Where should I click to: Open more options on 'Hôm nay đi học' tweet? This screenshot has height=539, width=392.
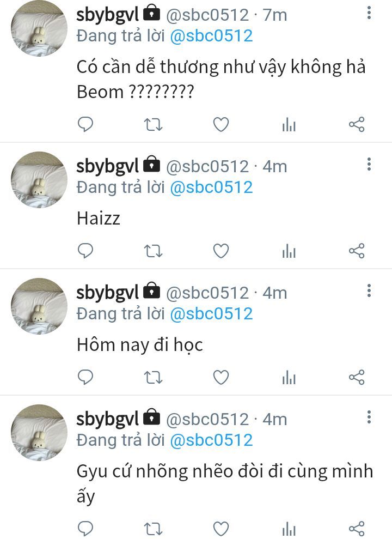tap(369, 290)
